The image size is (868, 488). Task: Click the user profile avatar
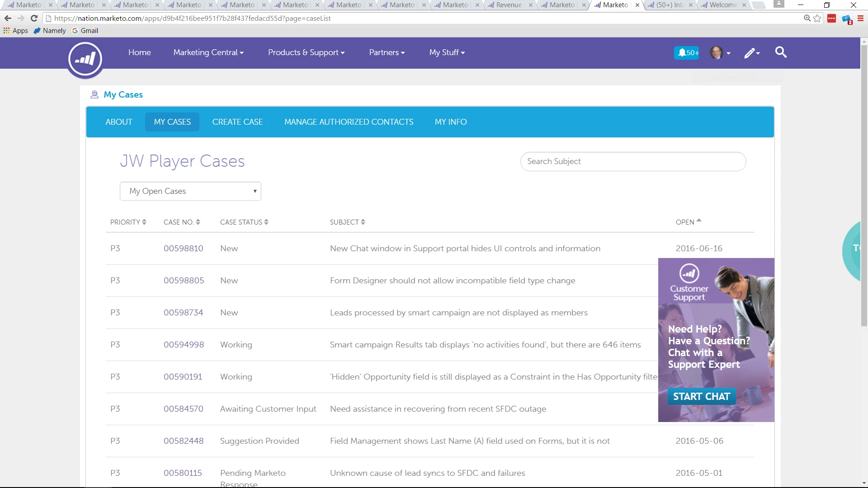[716, 53]
